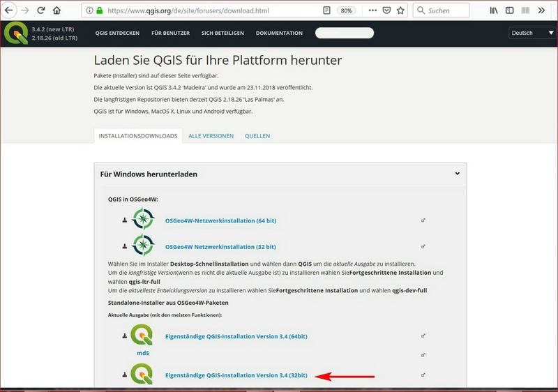Click the URL address bar text
Screen dimensions: 558x392
188,10
